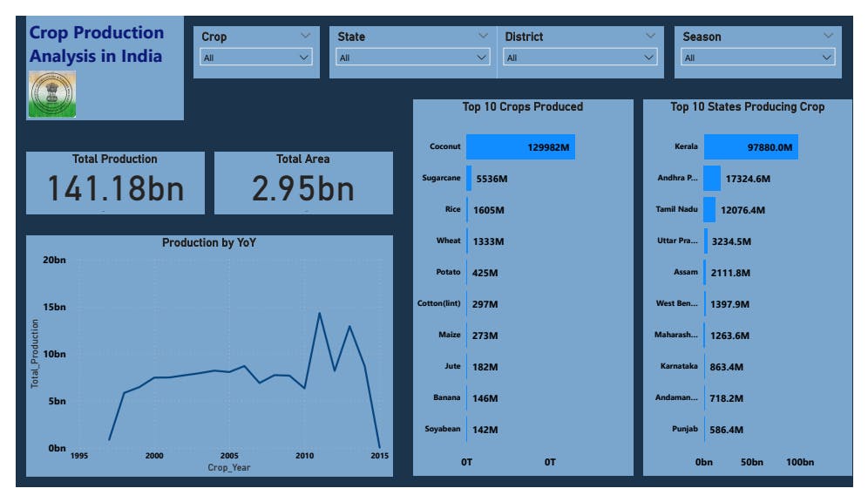Click the Total Production card value
The width and height of the screenshot is (868, 502).
[x=115, y=188]
